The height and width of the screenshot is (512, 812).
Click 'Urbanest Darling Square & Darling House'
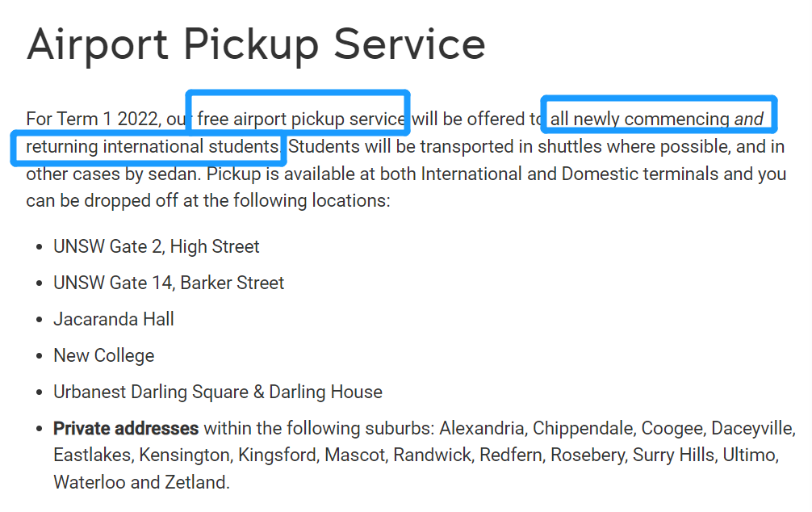218,392
